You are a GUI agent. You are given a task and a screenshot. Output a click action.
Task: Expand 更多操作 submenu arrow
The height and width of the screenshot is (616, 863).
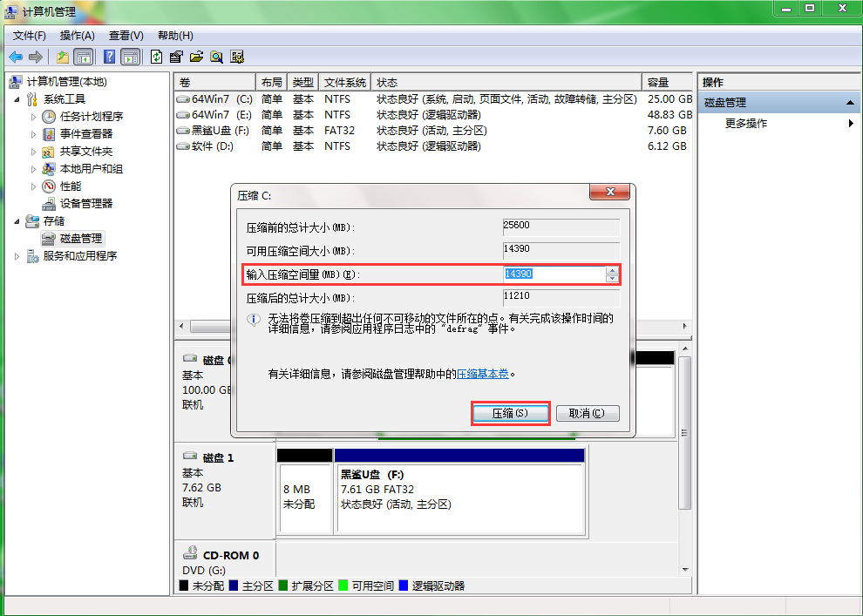pos(851,124)
